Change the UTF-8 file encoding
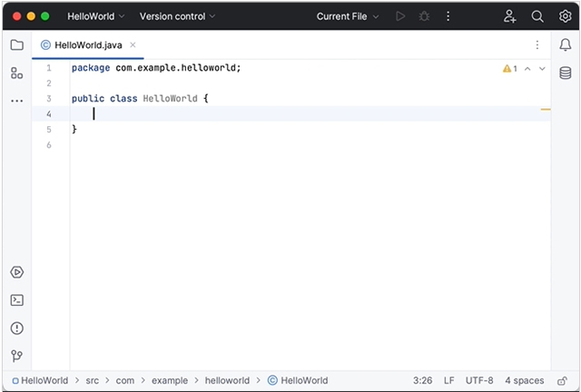The image size is (581, 392). [x=479, y=380]
